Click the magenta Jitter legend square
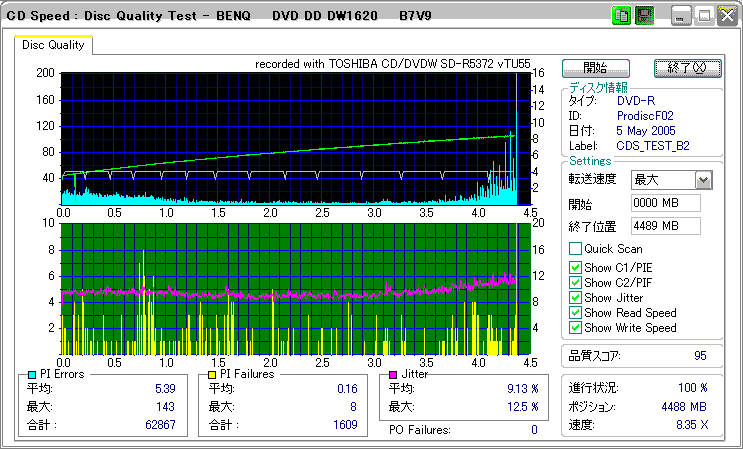This screenshot has width=743, height=449. (393, 374)
